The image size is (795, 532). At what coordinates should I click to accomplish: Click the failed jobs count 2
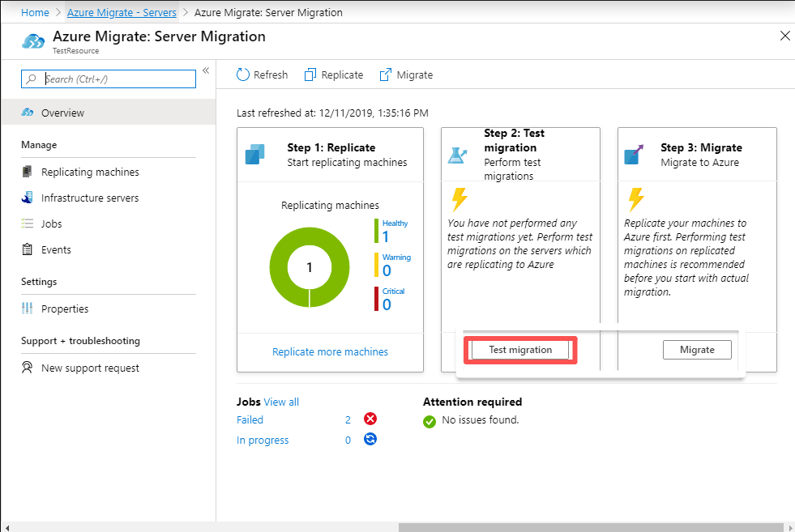pyautogui.click(x=348, y=419)
